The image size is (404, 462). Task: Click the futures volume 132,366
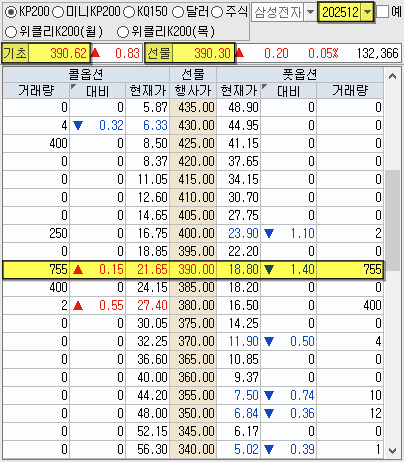[x=378, y=53]
